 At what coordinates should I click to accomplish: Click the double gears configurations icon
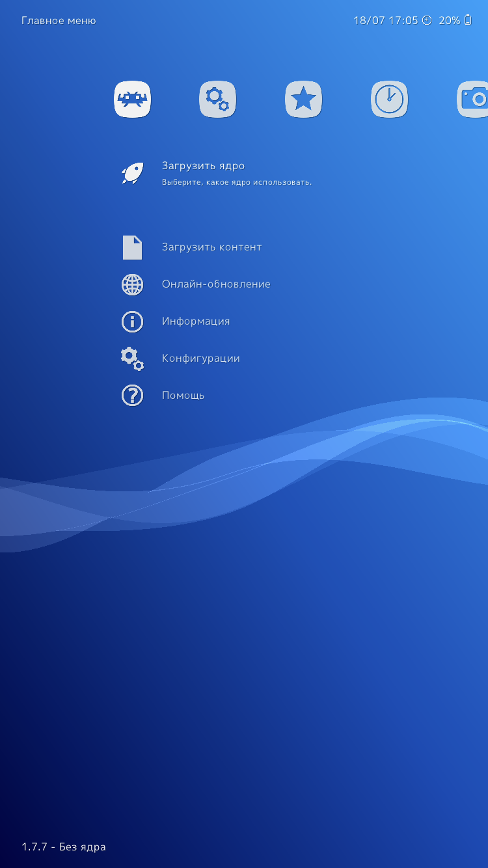(132, 359)
